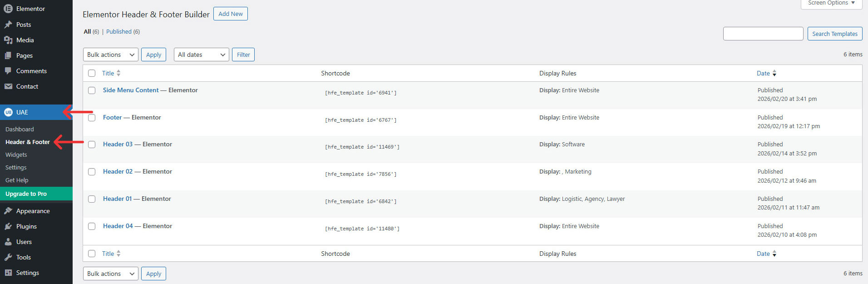
Task: Click the Appearance paintbrush icon
Action: pyautogui.click(x=8, y=211)
